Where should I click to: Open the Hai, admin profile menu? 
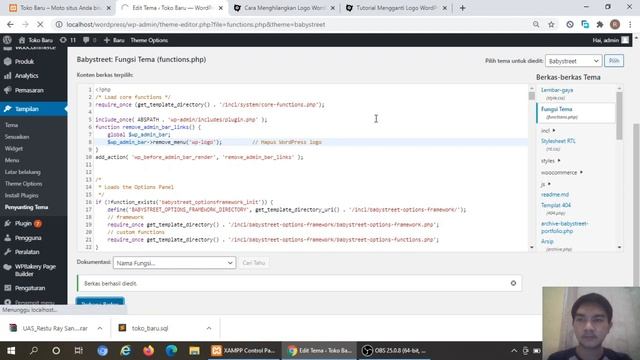pos(610,40)
